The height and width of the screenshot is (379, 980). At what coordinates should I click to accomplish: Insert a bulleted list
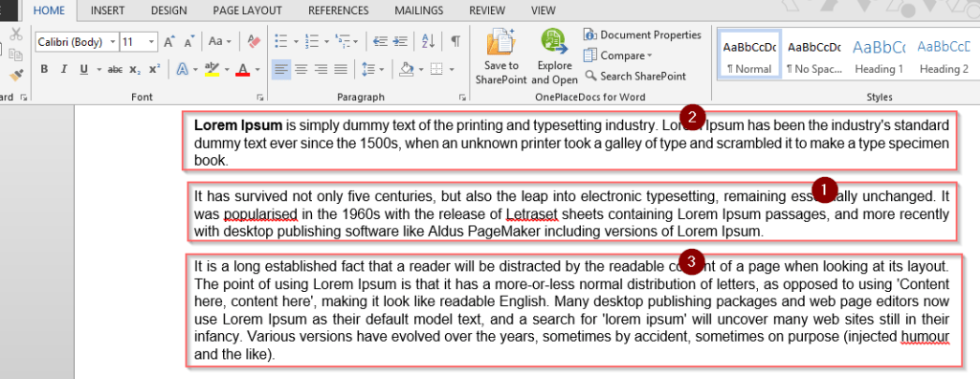[281, 42]
